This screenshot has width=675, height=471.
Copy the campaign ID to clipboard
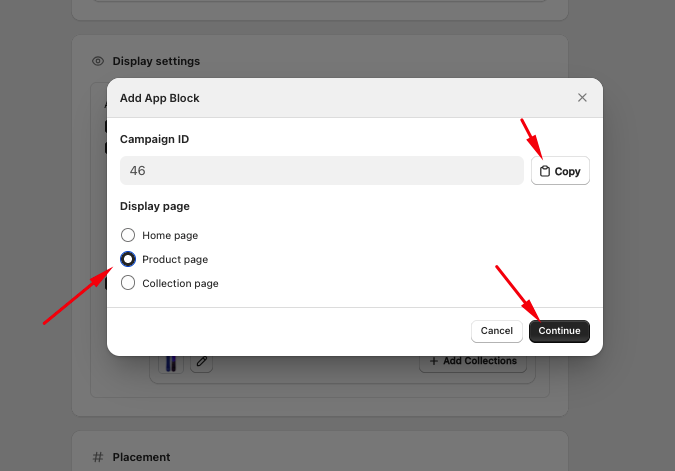560,171
